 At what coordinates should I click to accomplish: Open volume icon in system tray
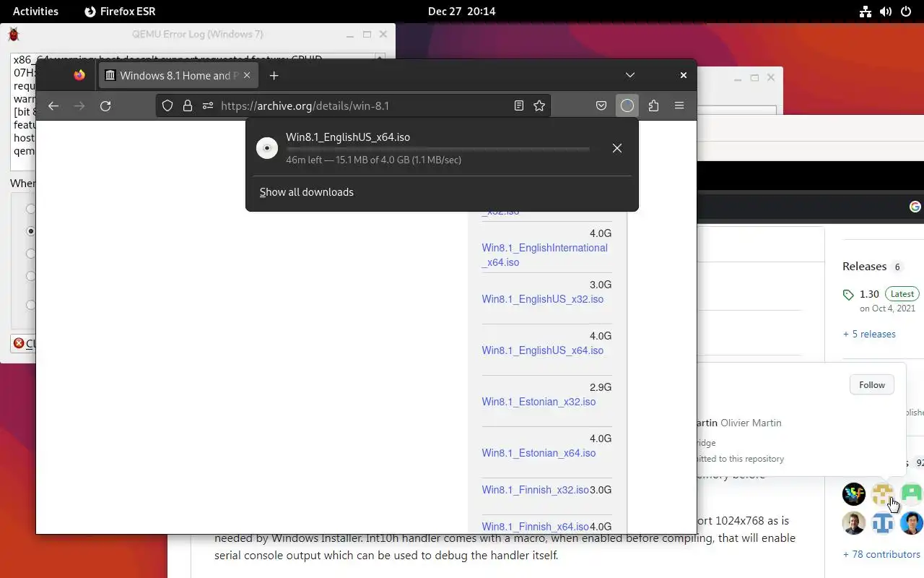[885, 12]
